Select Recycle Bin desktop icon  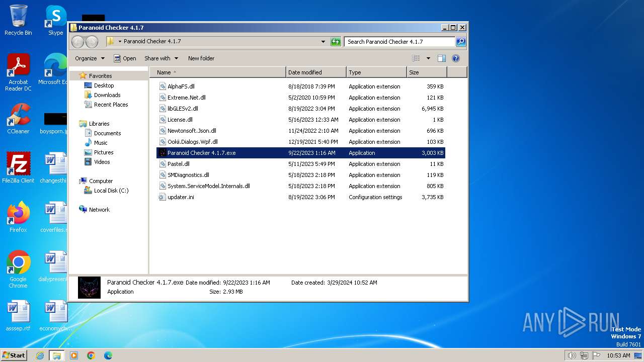[x=18, y=20]
